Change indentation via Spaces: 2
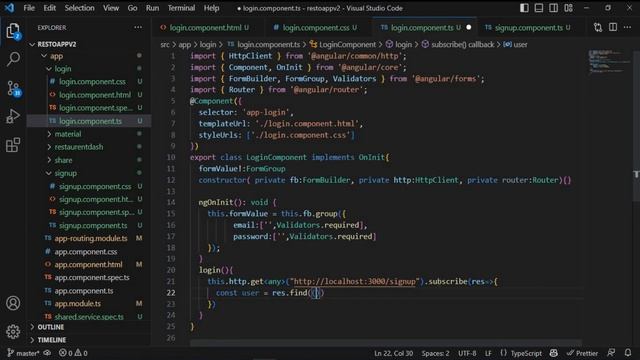 coord(436,353)
